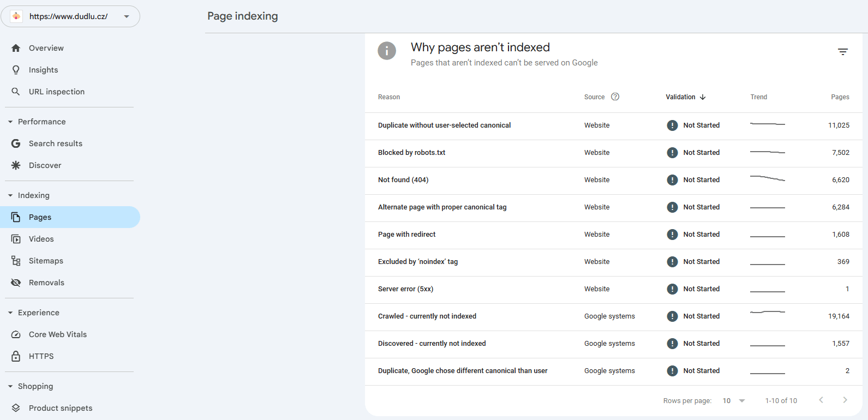
Task: Open Core Web Vitals gauge icon
Action: coord(16,334)
